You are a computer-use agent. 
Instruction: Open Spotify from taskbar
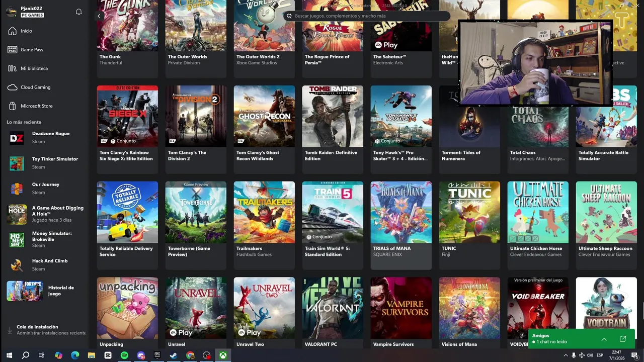click(x=124, y=355)
